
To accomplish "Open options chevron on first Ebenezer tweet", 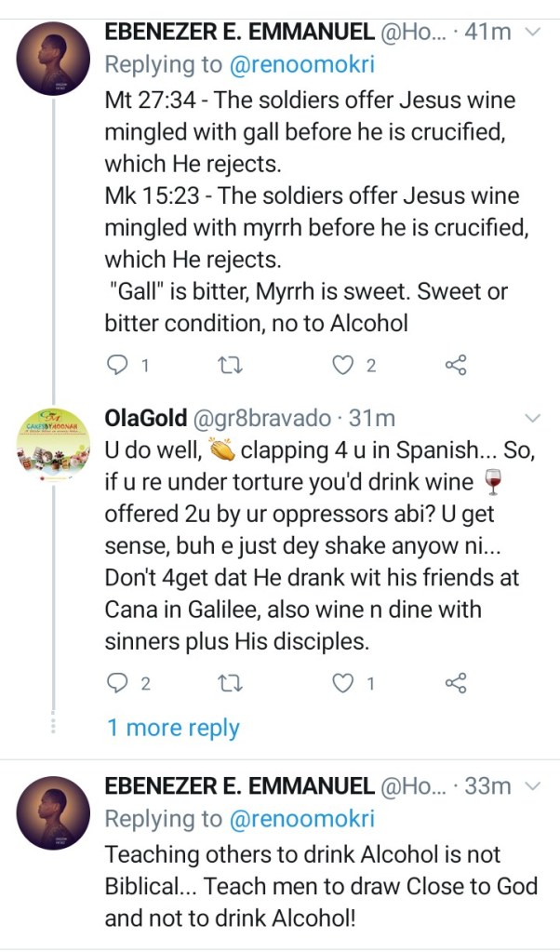I will point(533,33).
